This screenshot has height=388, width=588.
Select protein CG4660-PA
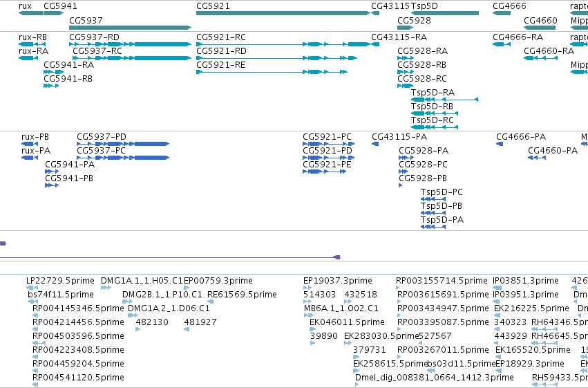pos(553,151)
